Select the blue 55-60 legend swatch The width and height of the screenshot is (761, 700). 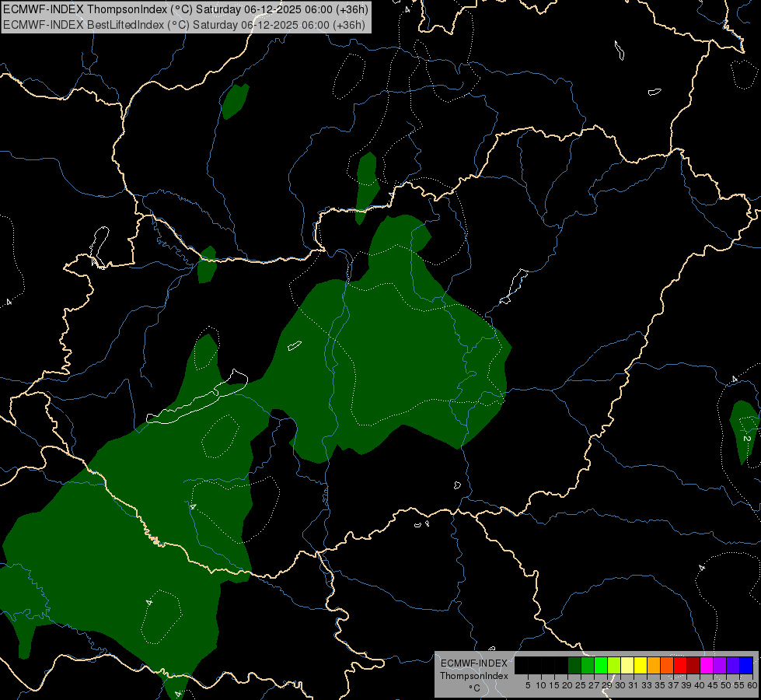(x=746, y=665)
